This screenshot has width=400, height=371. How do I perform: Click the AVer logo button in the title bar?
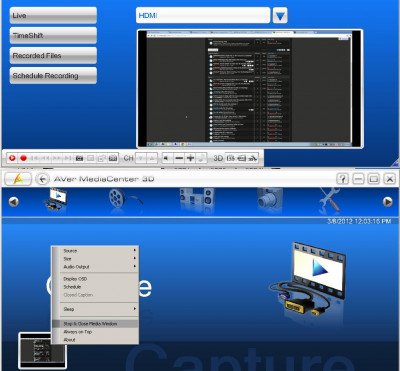[x=18, y=179]
